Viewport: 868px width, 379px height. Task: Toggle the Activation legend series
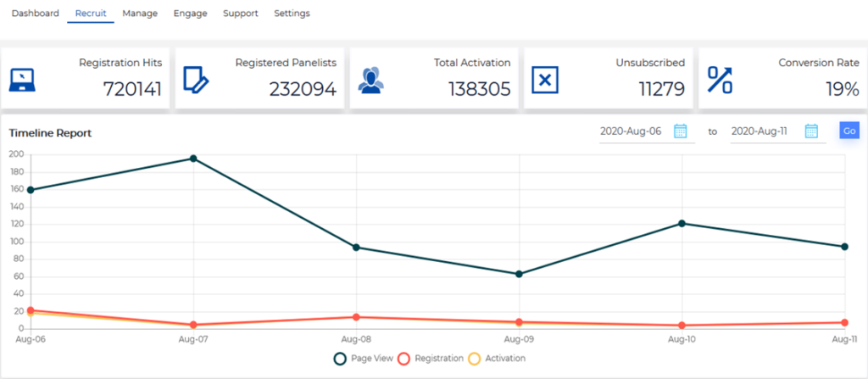pos(497,359)
